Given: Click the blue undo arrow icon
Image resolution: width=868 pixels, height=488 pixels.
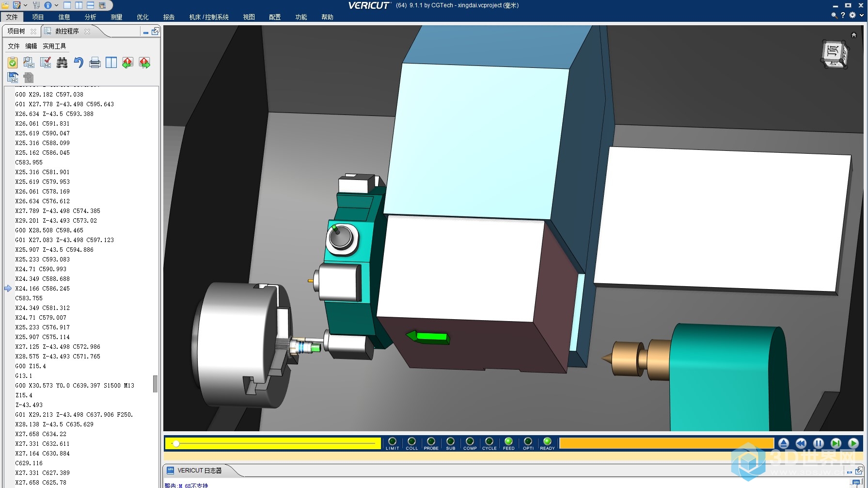Looking at the screenshot, I should tap(79, 63).
